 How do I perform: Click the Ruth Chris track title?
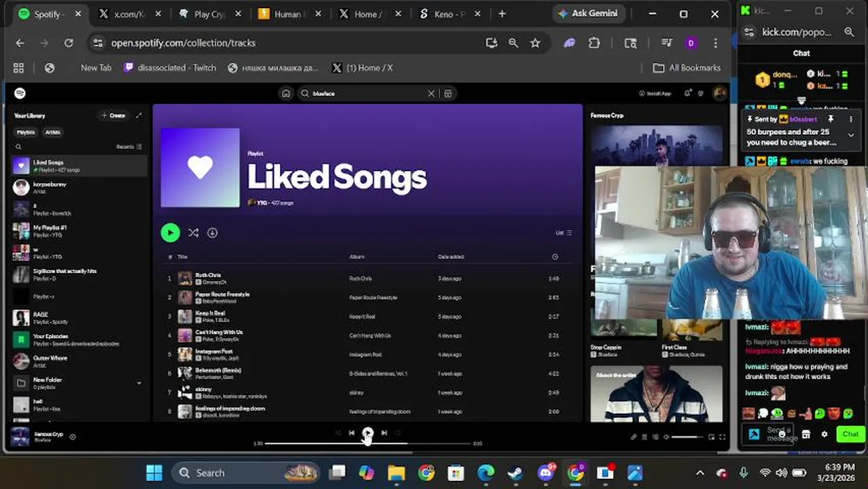[x=208, y=275]
